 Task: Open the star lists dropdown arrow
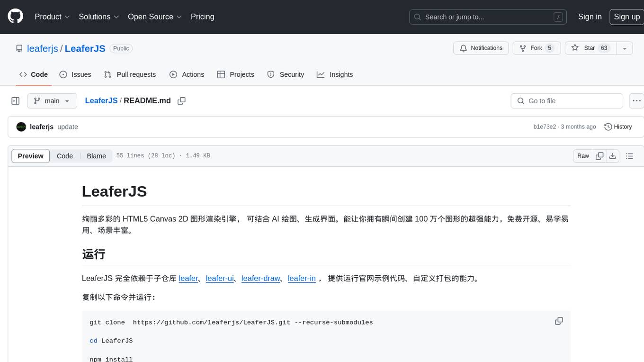coord(625,48)
